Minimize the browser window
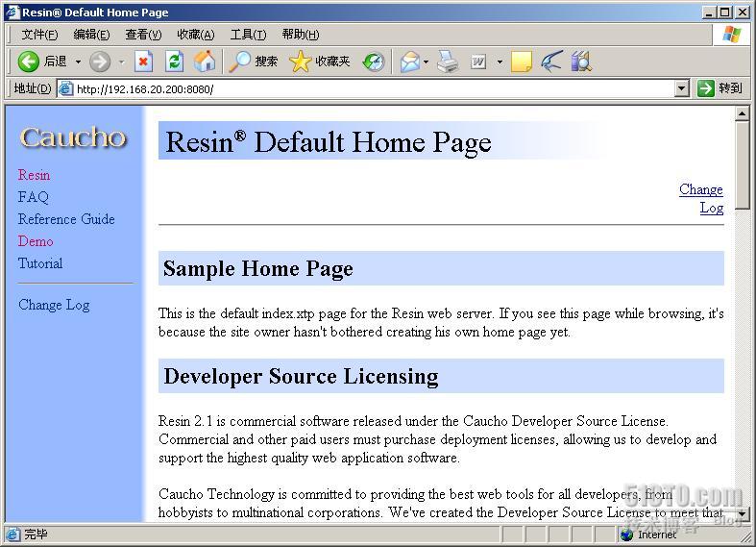 pyautogui.click(x=708, y=12)
